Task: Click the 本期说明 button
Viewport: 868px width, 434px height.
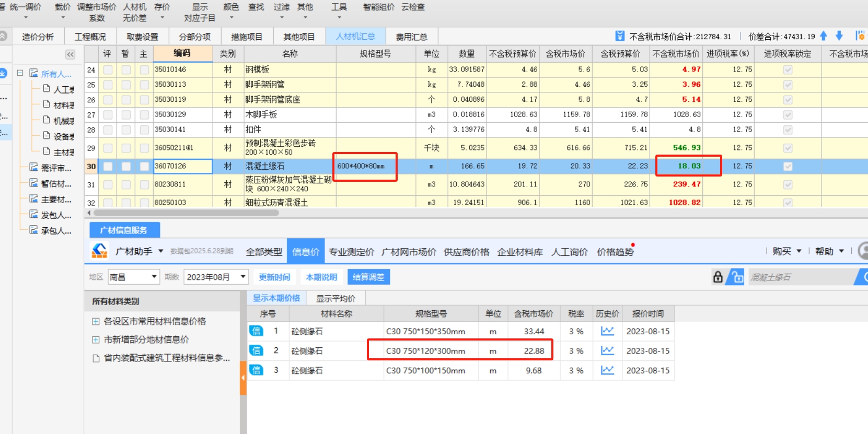Action: coord(321,277)
